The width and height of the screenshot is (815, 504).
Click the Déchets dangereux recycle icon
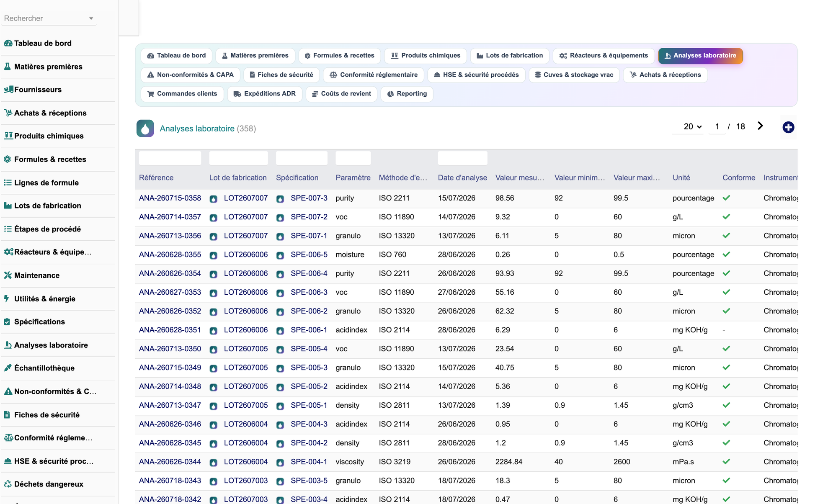tap(8, 484)
